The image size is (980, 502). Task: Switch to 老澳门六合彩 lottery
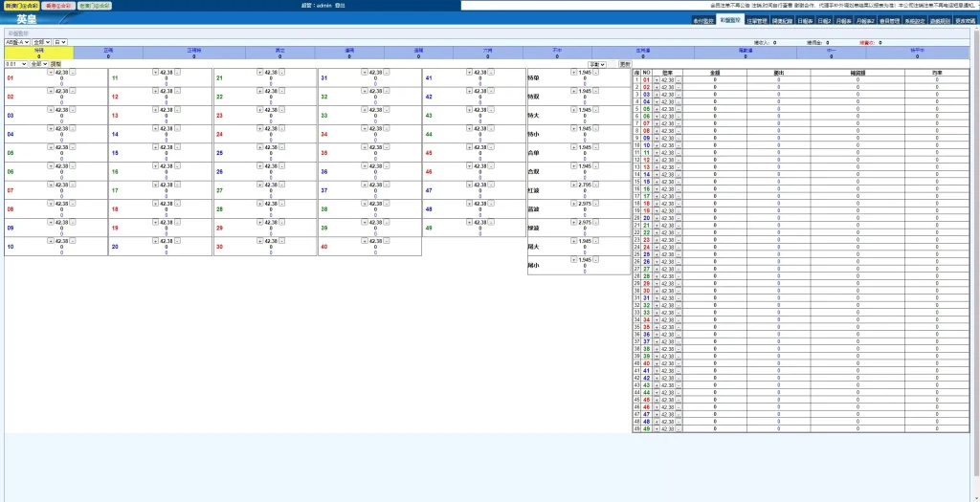pos(95,5)
